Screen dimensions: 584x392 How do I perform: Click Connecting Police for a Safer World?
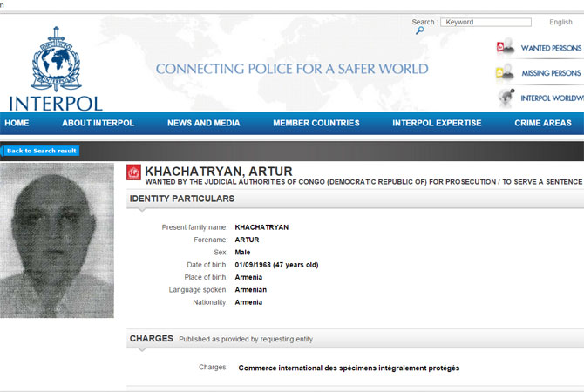292,69
